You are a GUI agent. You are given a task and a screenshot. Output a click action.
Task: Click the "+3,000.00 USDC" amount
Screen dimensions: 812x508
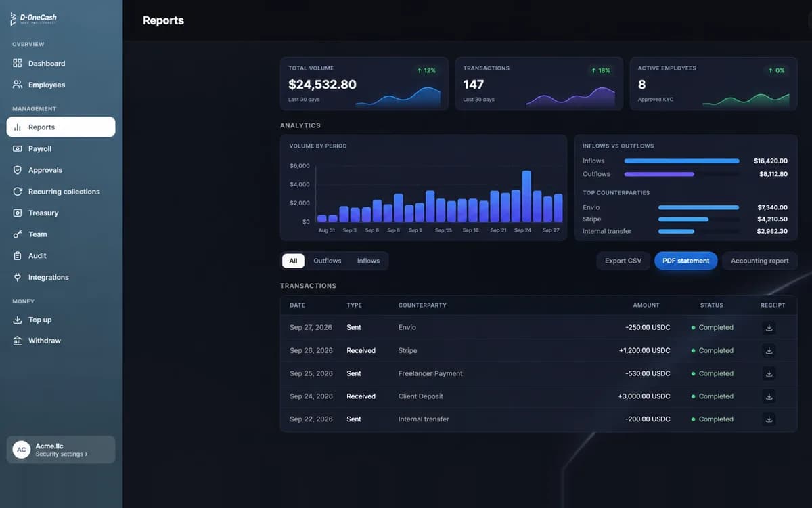(644, 396)
